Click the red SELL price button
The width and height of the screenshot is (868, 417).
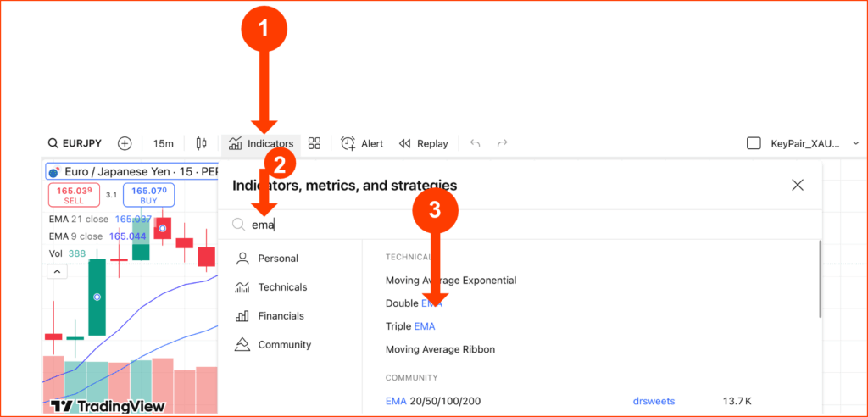pyautogui.click(x=74, y=195)
